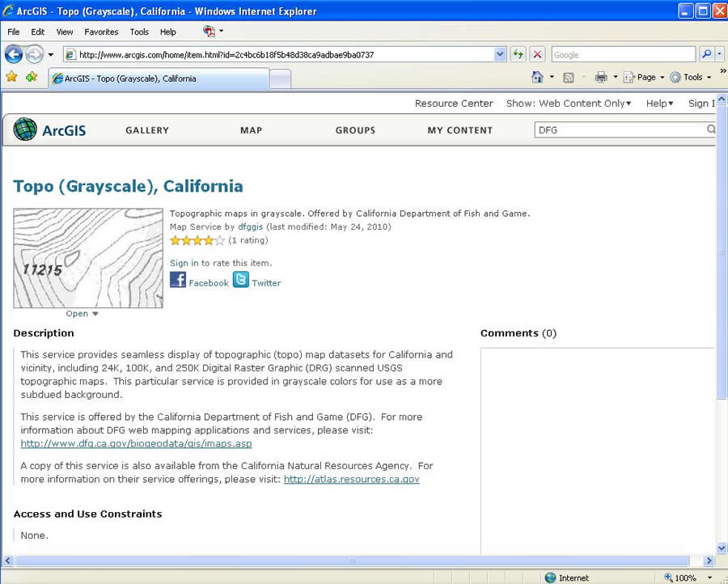The height and width of the screenshot is (584, 728).
Task: Open the Edit menu
Action: tap(37, 32)
